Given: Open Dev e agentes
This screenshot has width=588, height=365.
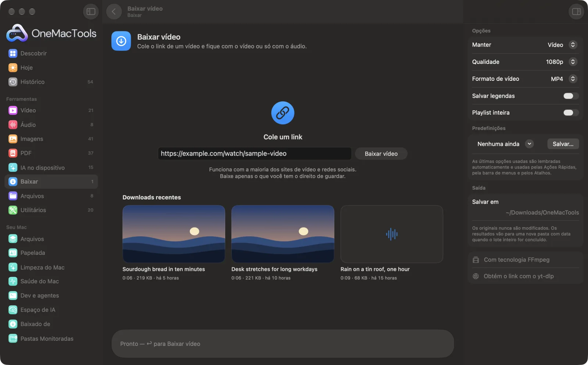Looking at the screenshot, I should [51, 296].
